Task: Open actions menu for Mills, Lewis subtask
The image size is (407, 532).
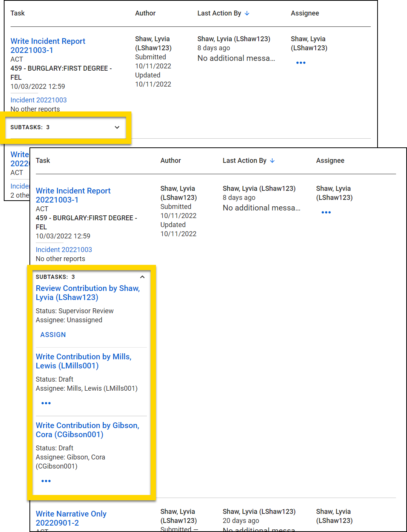Action: pos(46,403)
